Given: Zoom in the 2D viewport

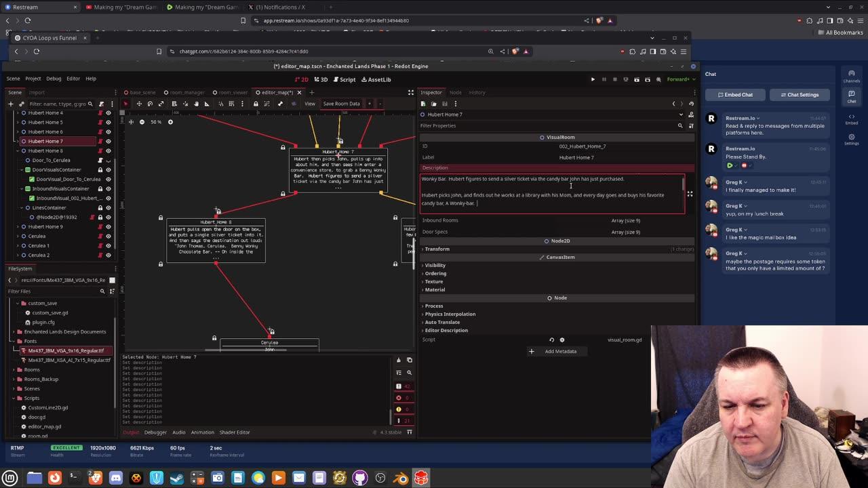Looking at the screenshot, I should tap(170, 122).
